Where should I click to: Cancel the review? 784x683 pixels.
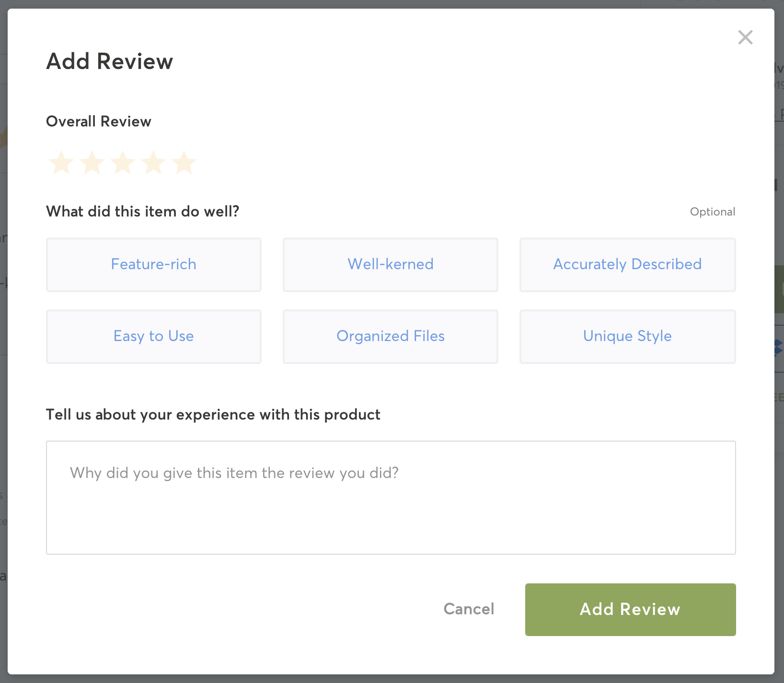pyautogui.click(x=469, y=609)
